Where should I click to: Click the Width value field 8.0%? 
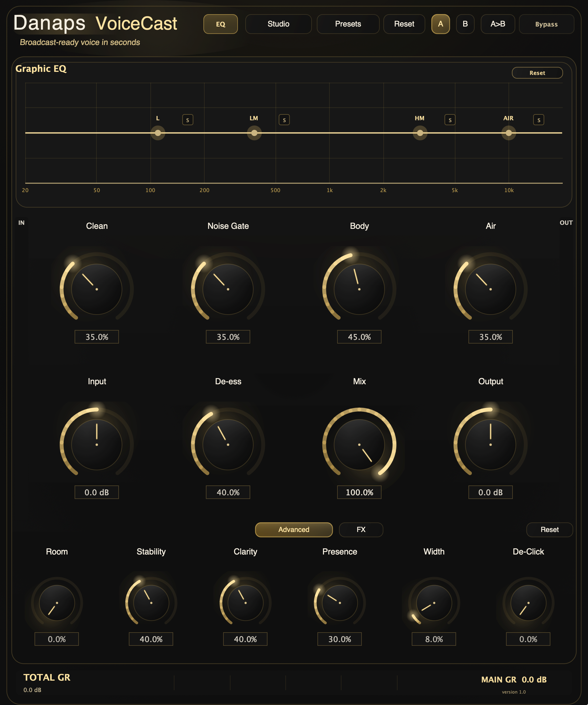(x=434, y=639)
